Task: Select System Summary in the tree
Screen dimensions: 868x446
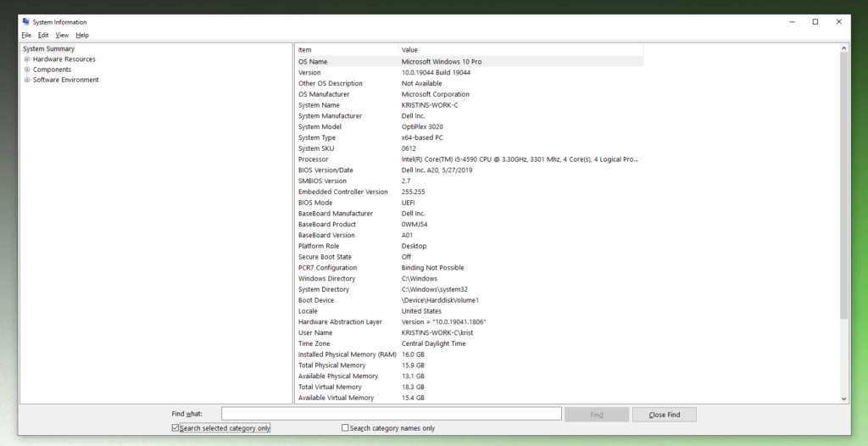Action: click(48, 49)
